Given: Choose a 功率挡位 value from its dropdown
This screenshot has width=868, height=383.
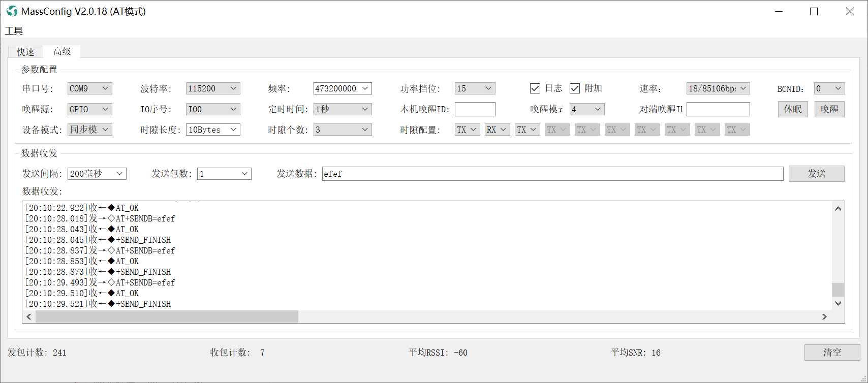Looking at the screenshot, I should tap(475, 88).
